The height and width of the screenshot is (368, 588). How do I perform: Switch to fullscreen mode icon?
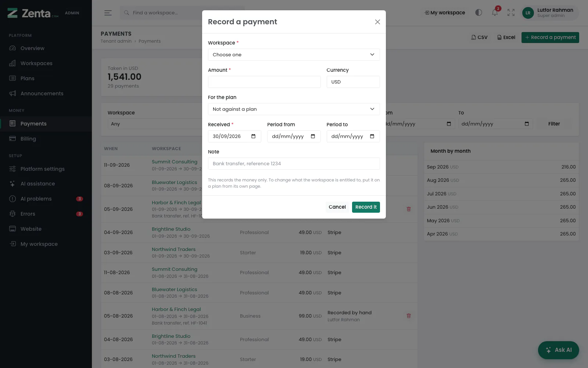[x=511, y=13]
